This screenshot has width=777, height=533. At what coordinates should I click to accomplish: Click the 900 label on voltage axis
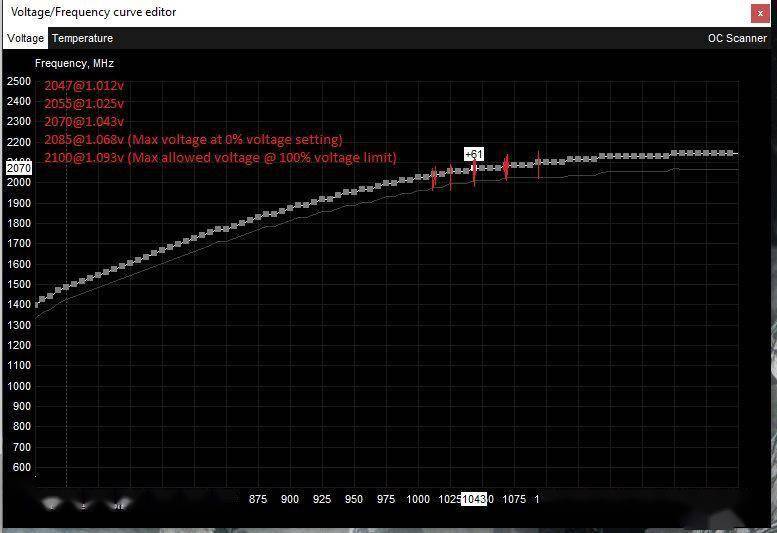tap(290, 498)
